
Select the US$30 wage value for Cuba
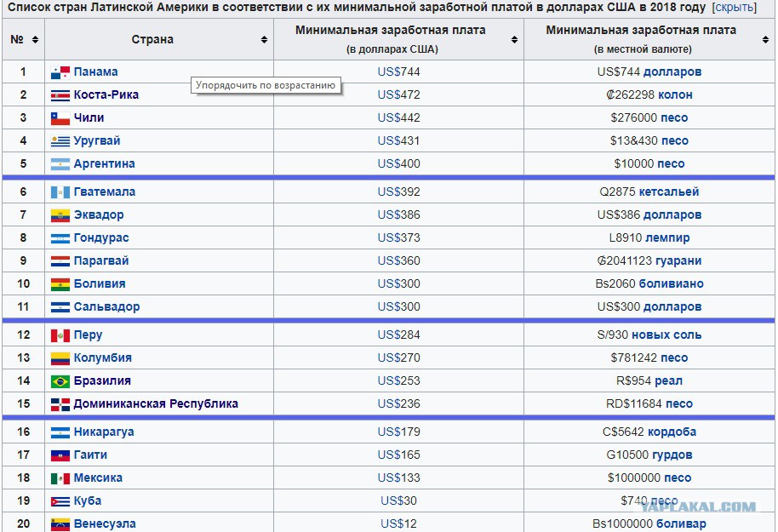tap(398, 501)
